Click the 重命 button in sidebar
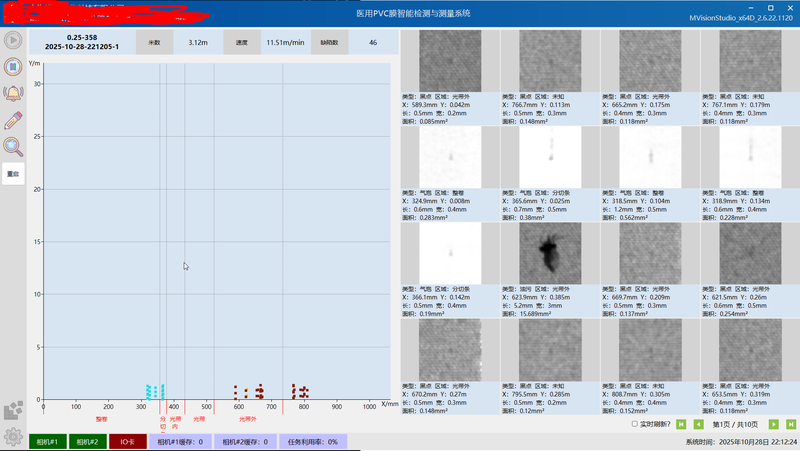This screenshot has width=800, height=451. pos(13,174)
